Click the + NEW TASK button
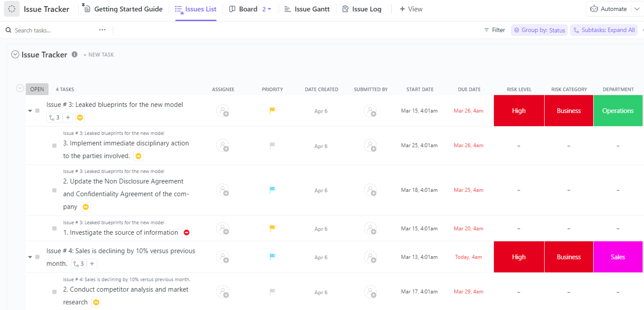 pos(99,55)
